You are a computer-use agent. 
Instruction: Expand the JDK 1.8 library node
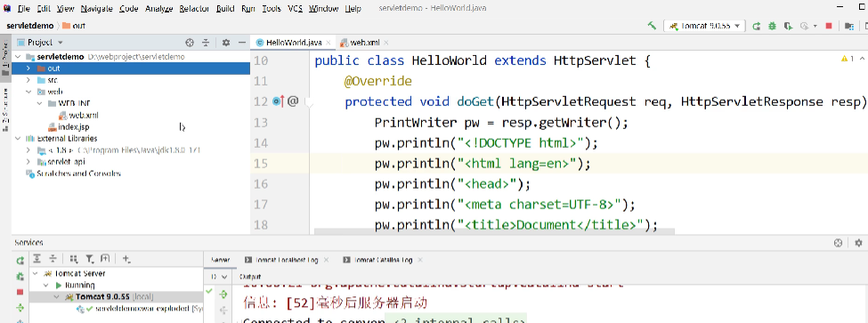pos(28,149)
